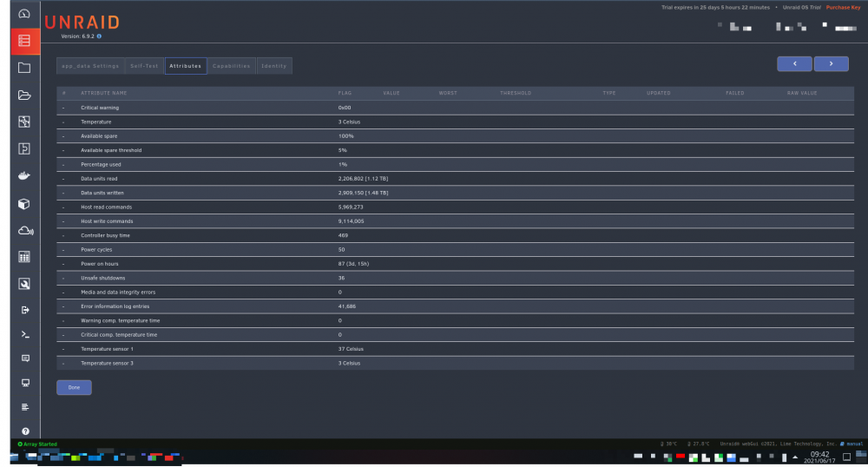868x467 pixels.
Task: Click the Critical warning row name
Action: point(100,108)
